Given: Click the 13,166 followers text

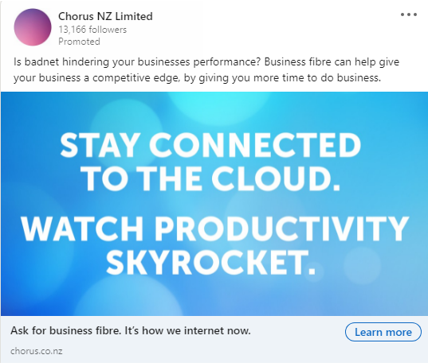Looking at the screenshot, I should (x=92, y=30).
